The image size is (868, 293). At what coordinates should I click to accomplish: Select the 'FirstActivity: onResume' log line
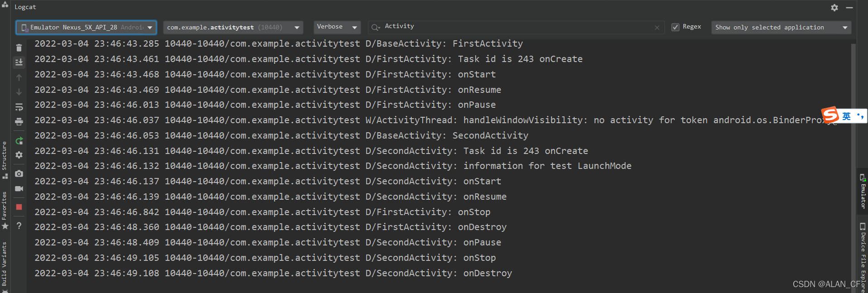click(268, 90)
